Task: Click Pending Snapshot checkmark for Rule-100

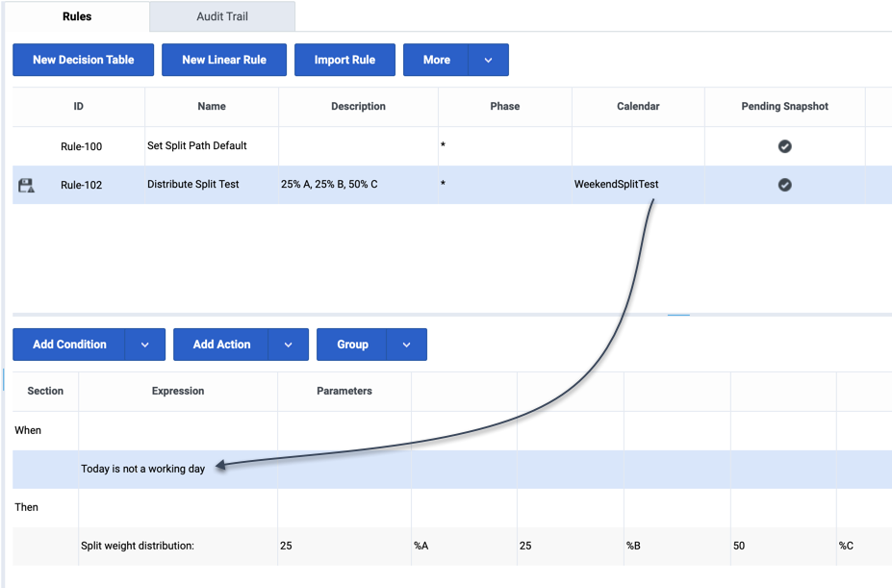Action: (784, 146)
